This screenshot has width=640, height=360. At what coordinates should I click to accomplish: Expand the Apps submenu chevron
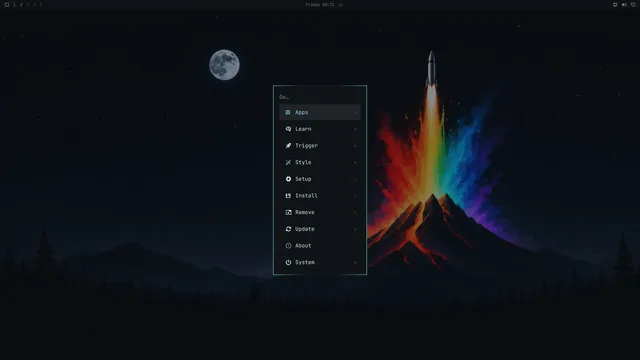(x=355, y=113)
